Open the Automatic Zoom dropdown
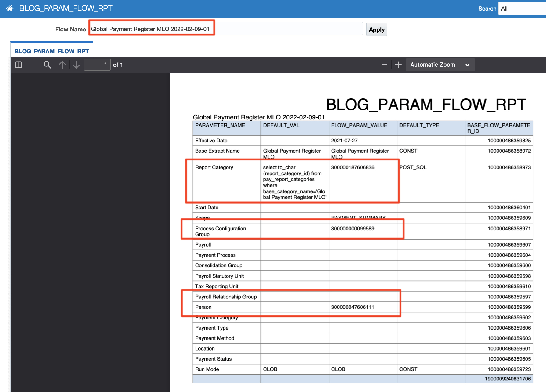546x392 pixels. click(x=440, y=65)
